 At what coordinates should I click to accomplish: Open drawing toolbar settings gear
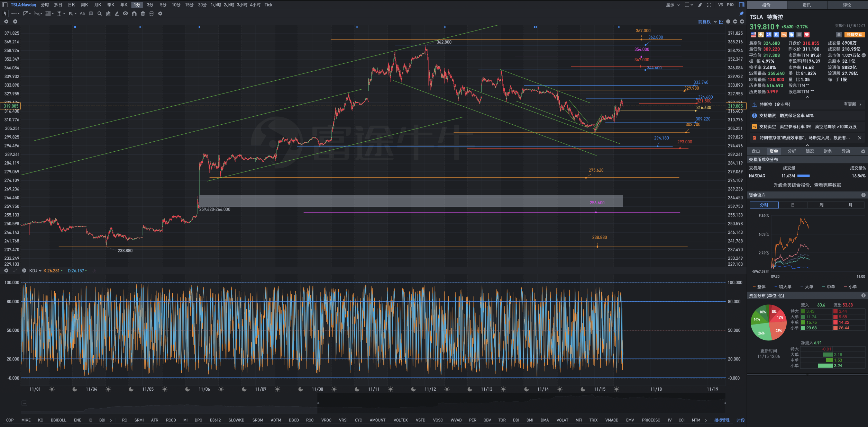[x=160, y=14]
